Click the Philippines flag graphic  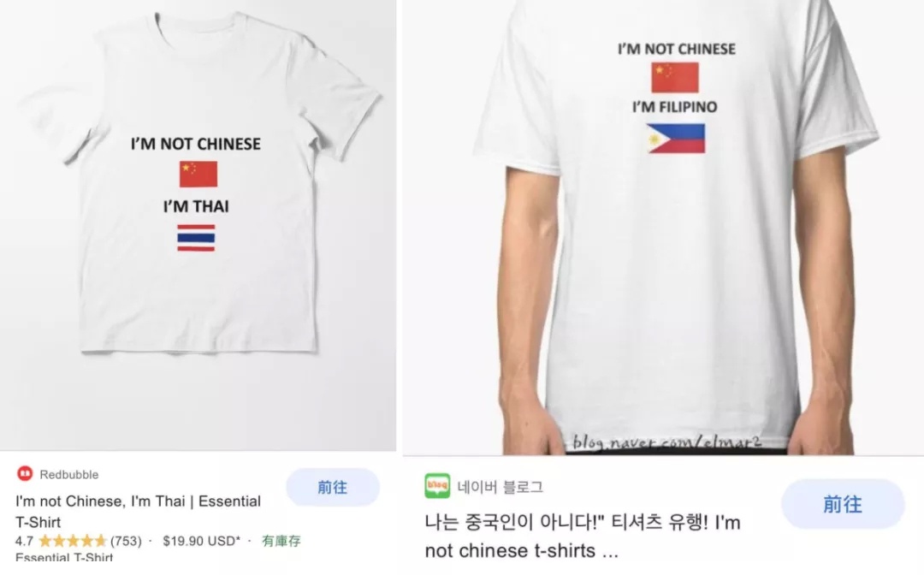pyautogui.click(x=675, y=139)
